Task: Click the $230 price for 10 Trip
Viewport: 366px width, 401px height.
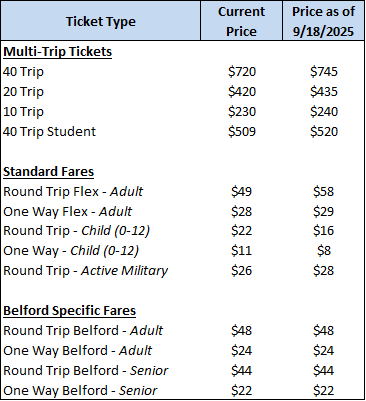Action: 242,112
